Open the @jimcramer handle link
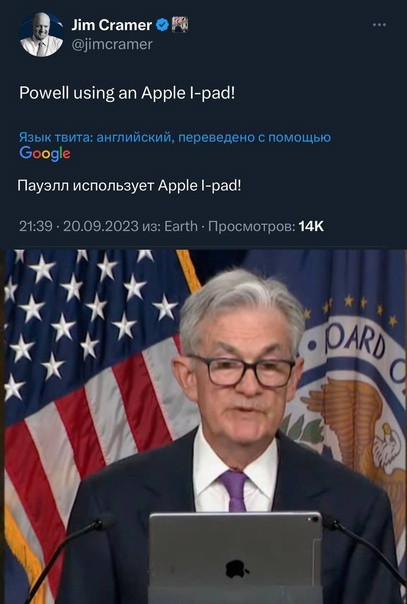The image size is (407, 604). point(112,44)
